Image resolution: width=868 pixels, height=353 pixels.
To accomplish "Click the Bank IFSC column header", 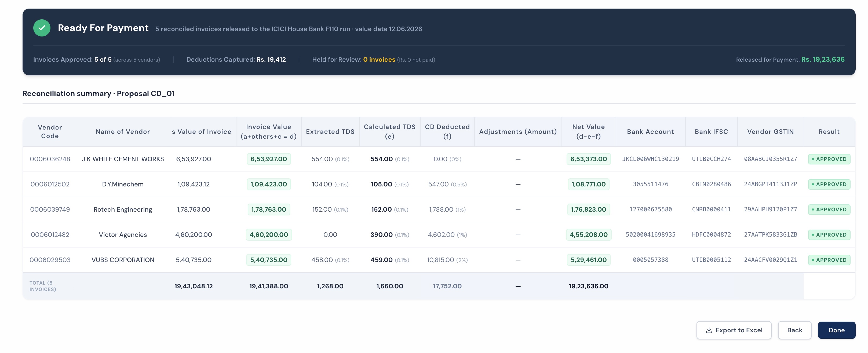I will (x=711, y=132).
